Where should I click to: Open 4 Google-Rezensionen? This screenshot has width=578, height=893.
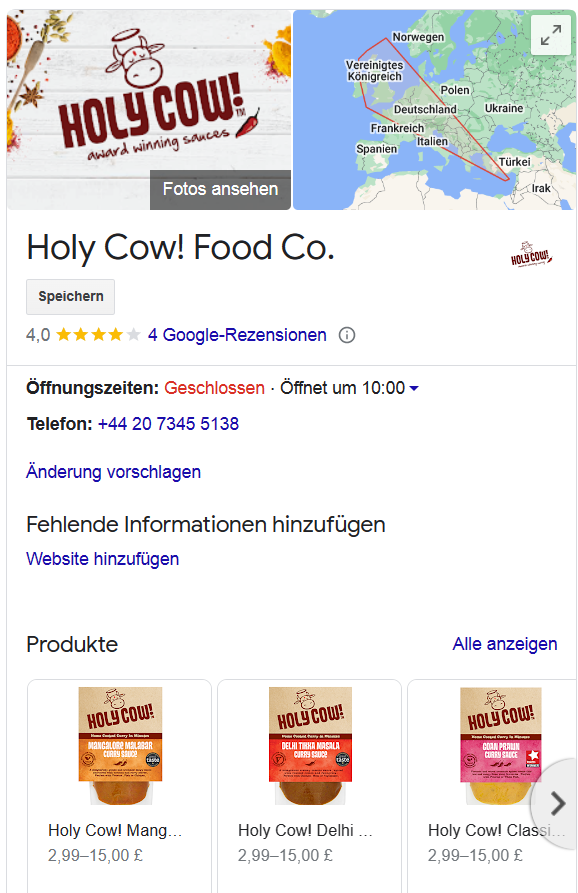(x=237, y=336)
